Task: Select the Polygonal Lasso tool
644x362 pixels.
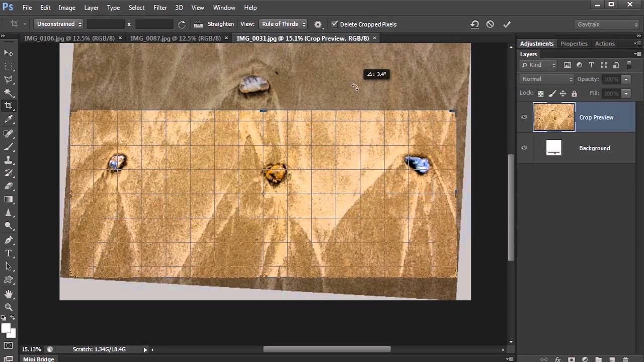Action: pyautogui.click(x=9, y=79)
